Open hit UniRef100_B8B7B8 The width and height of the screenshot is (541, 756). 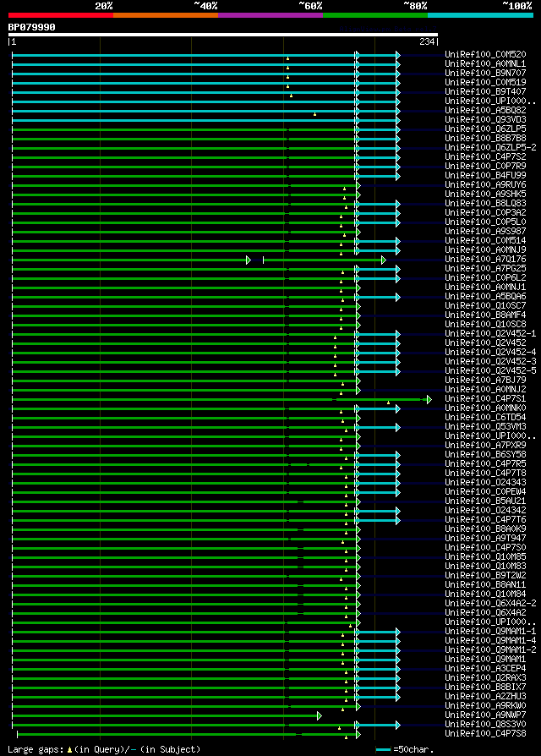click(485, 139)
